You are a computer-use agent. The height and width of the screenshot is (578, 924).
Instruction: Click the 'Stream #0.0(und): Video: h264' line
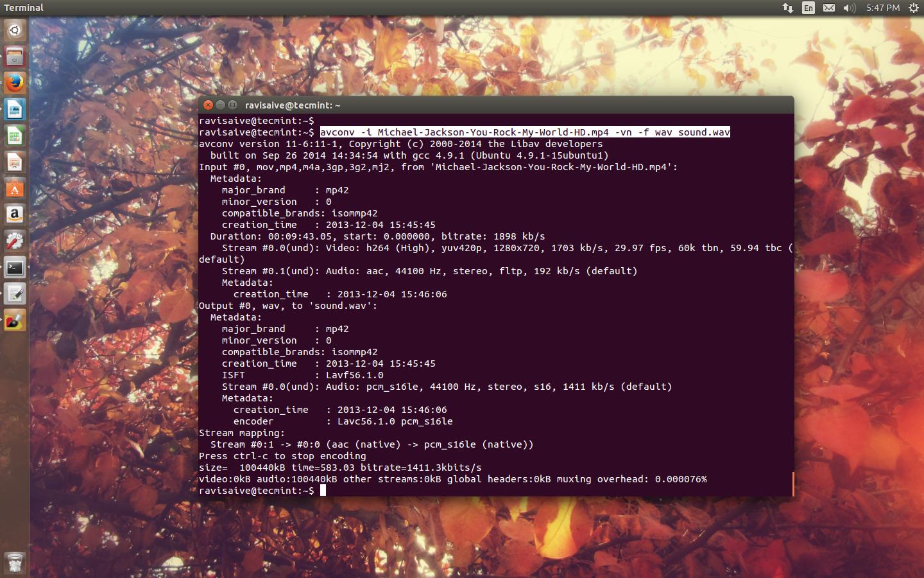coord(508,248)
